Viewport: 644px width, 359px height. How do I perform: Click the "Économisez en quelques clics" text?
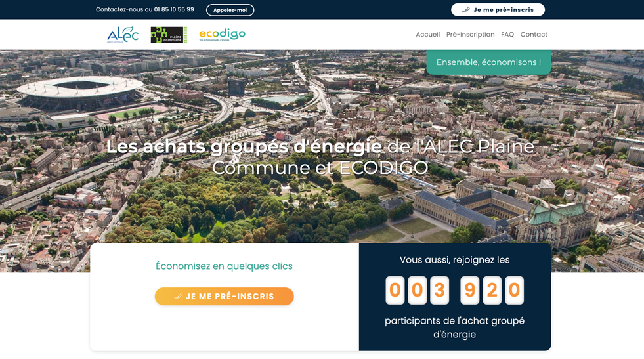coord(224,266)
